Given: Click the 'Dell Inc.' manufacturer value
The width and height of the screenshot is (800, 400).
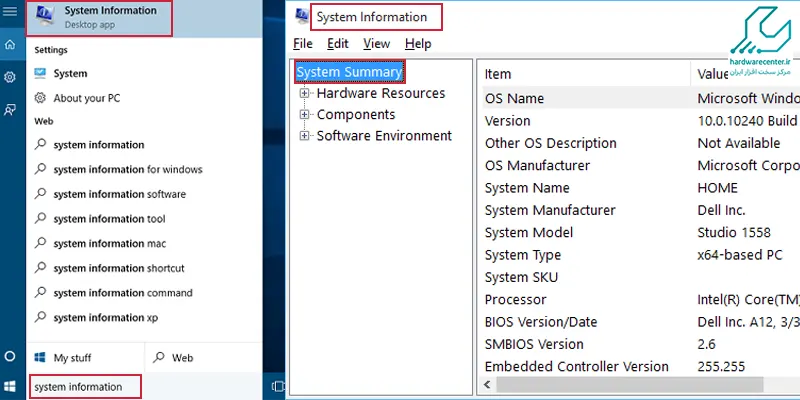Looking at the screenshot, I should tap(721, 210).
